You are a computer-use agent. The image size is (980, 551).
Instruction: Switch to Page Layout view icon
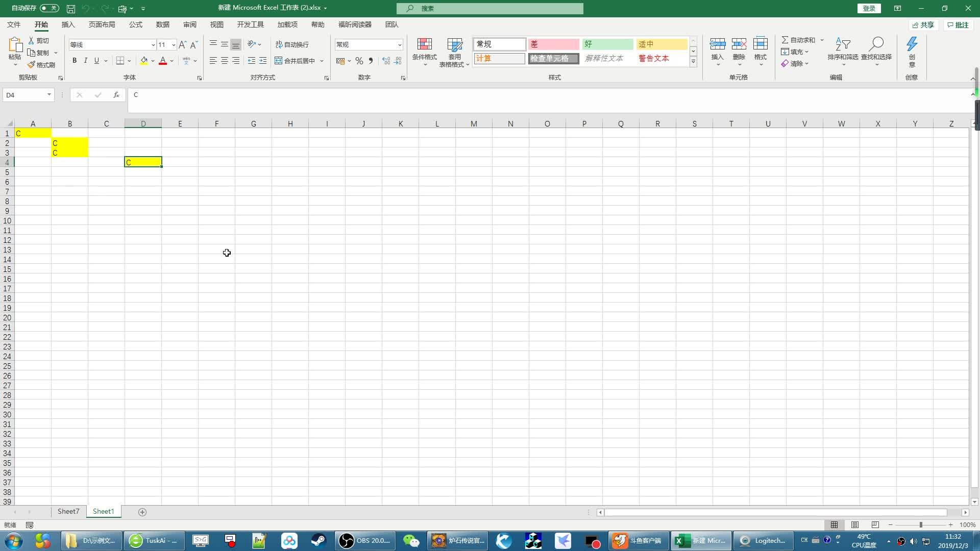point(855,525)
